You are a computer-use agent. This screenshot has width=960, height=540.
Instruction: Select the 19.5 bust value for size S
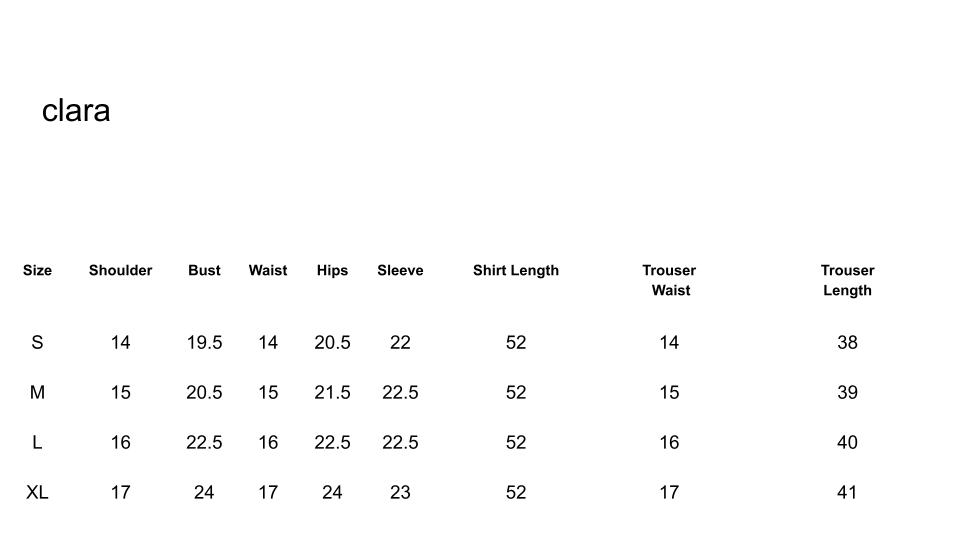(x=204, y=342)
